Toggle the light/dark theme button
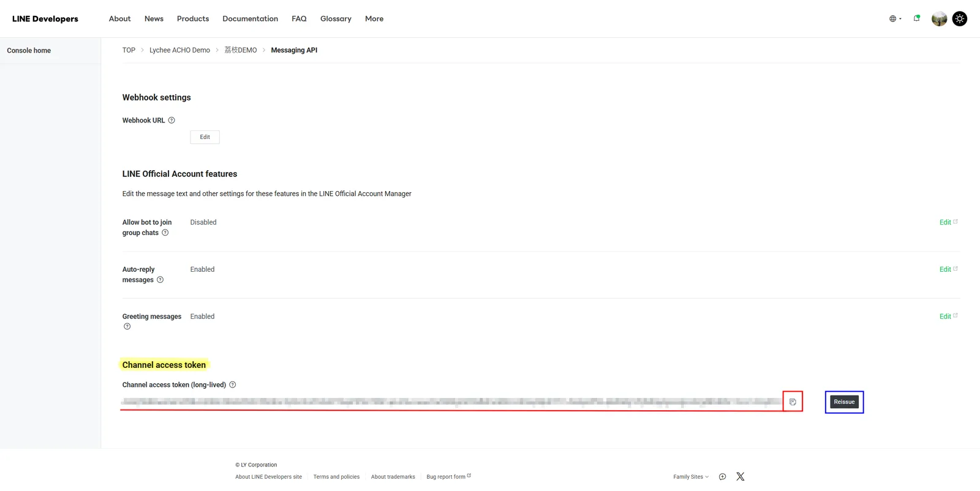 (960, 19)
